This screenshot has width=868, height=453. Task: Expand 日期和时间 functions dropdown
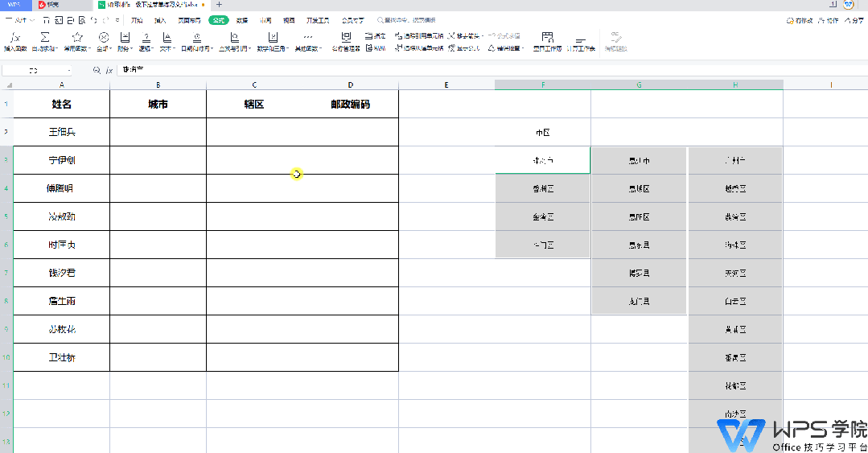click(x=197, y=41)
